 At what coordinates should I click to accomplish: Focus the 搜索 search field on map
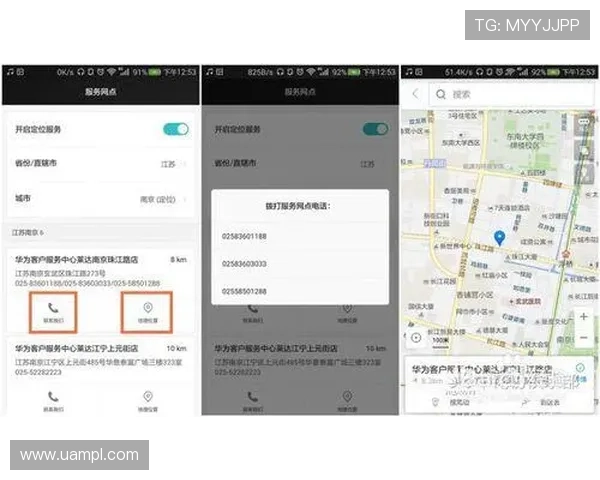click(512, 94)
